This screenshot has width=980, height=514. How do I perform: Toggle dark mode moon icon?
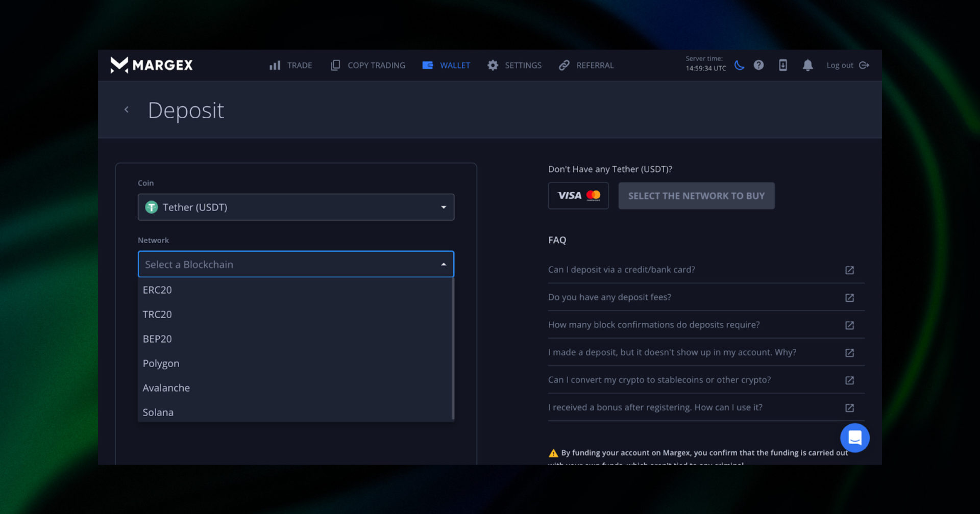point(739,65)
